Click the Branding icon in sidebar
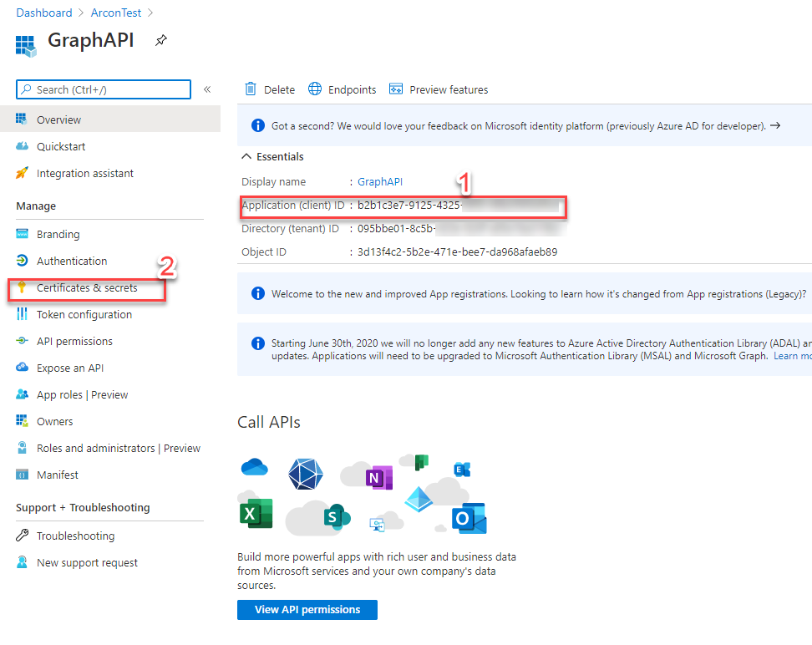Image resolution: width=812 pixels, height=645 pixels. pos(22,234)
